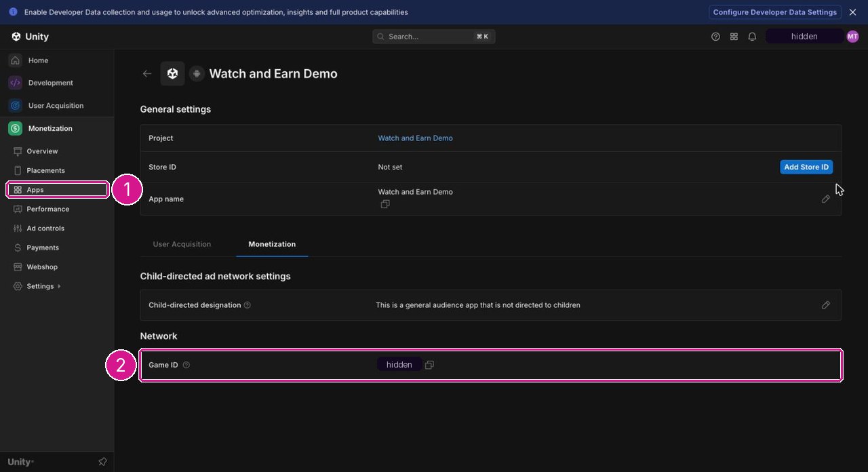Pin the sidebar with the pin icon
868x472 pixels.
tap(102, 462)
